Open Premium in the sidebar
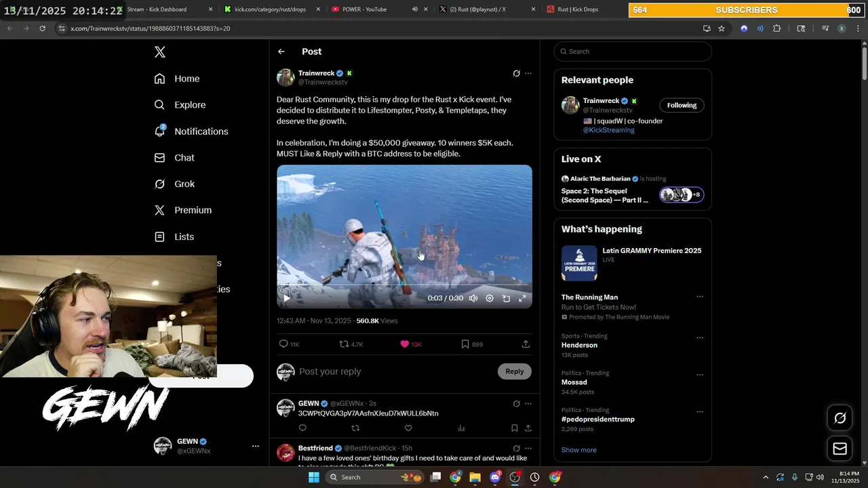Image resolution: width=868 pixels, height=488 pixels. pos(183,210)
